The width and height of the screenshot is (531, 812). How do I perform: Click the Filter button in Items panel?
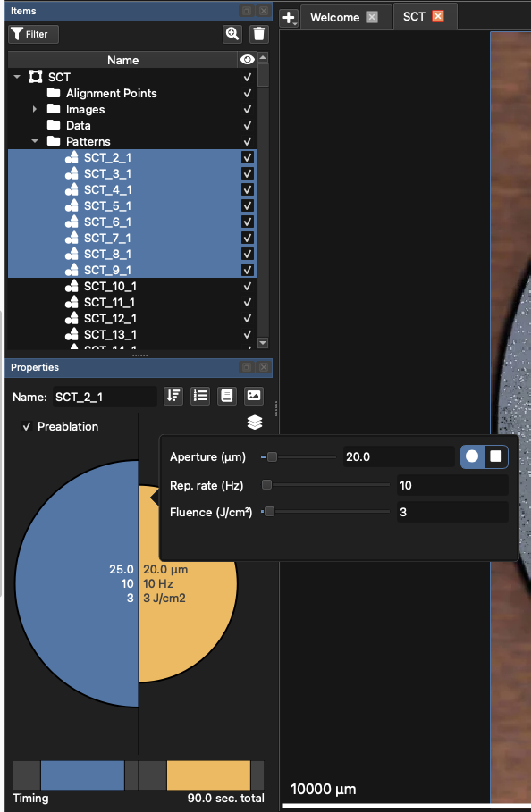point(34,34)
